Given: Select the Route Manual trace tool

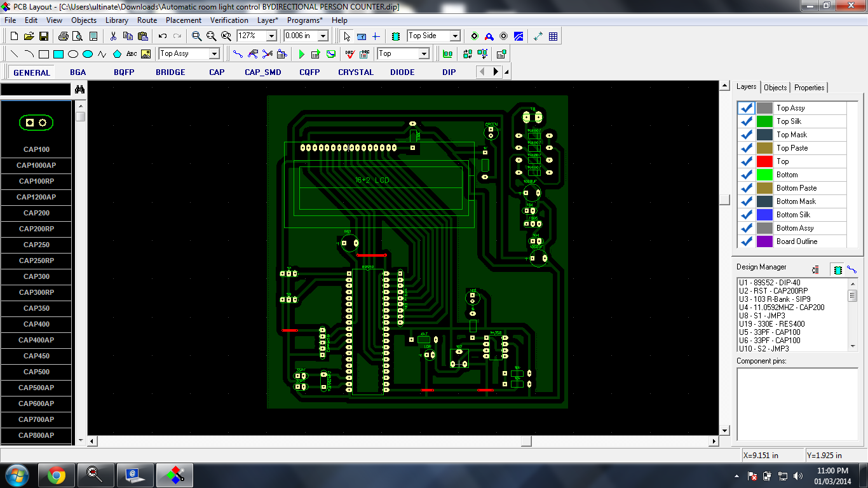Looking at the screenshot, I should point(238,54).
